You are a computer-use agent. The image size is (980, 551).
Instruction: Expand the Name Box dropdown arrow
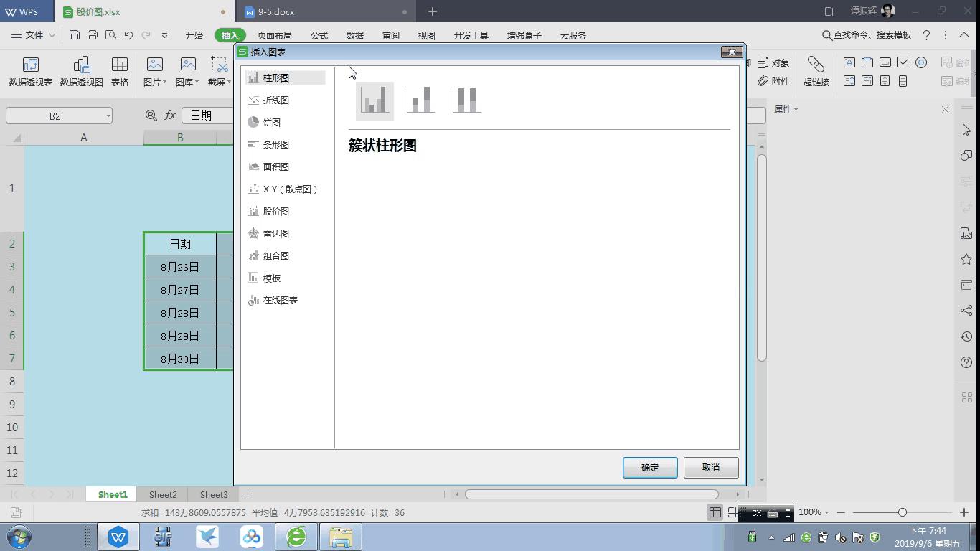(x=108, y=116)
